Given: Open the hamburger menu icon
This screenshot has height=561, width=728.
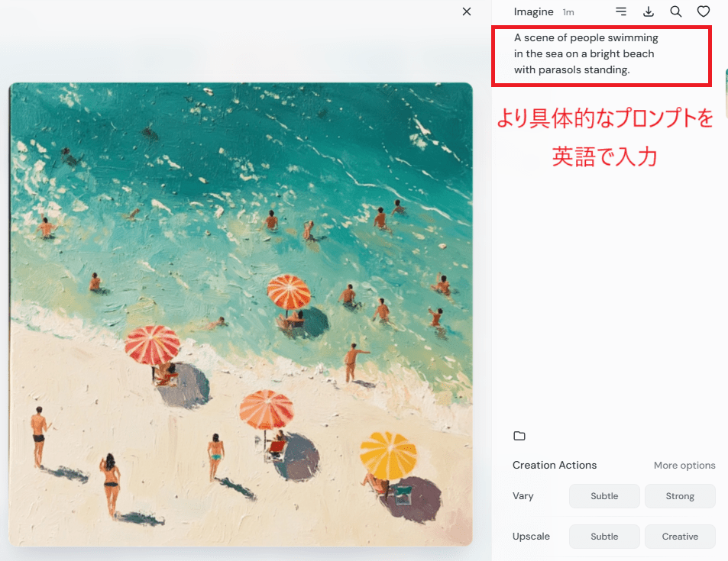Looking at the screenshot, I should [621, 11].
